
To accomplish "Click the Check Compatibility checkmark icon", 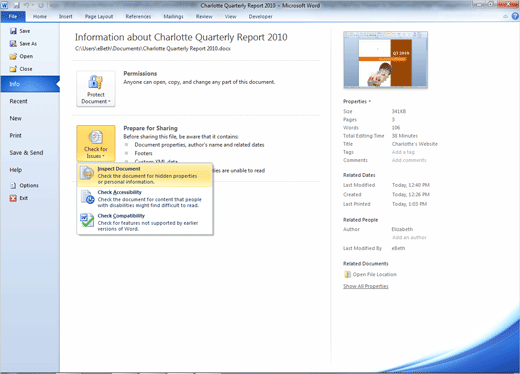I will click(x=88, y=220).
